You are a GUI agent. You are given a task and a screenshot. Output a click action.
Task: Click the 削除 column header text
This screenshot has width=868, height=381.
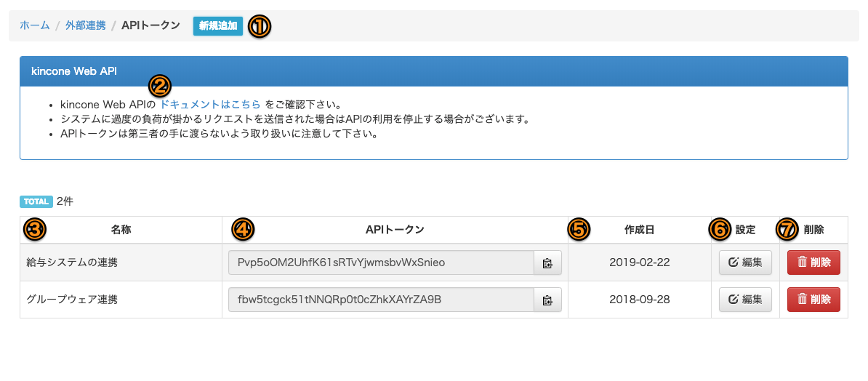pyautogui.click(x=813, y=230)
